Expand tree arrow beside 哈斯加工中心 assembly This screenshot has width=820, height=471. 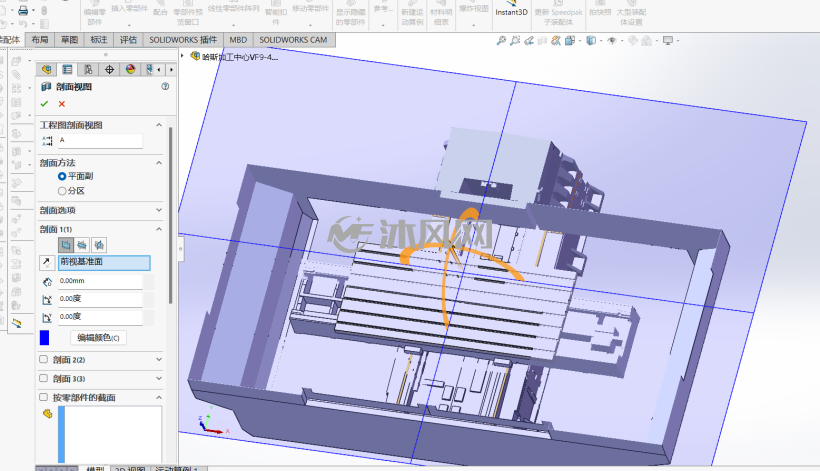point(183,56)
